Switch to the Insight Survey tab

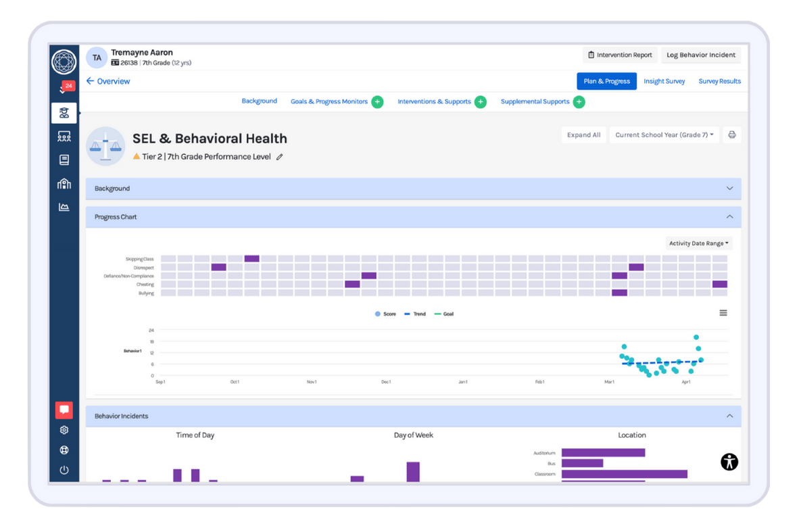pos(664,80)
